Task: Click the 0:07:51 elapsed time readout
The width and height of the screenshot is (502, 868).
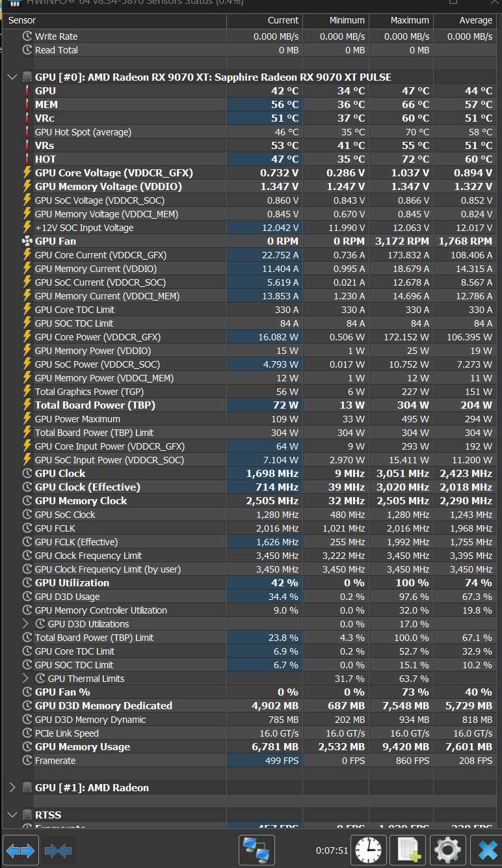Action: pyautogui.click(x=332, y=850)
